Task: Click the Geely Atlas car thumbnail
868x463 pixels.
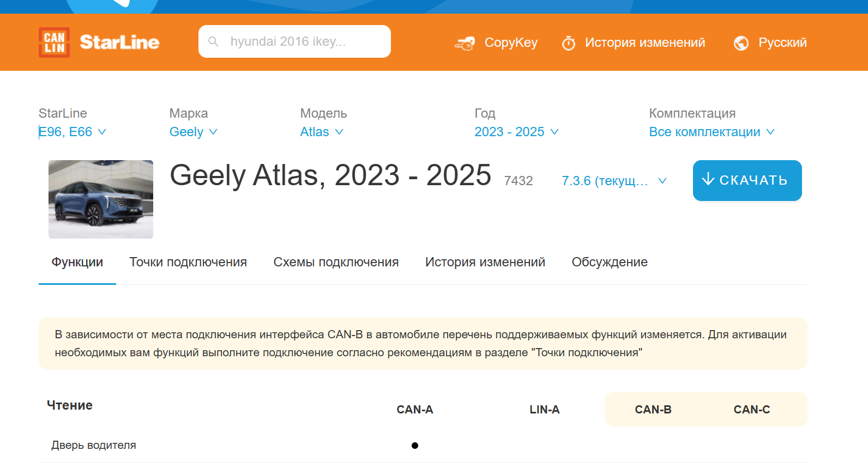Action: [101, 199]
